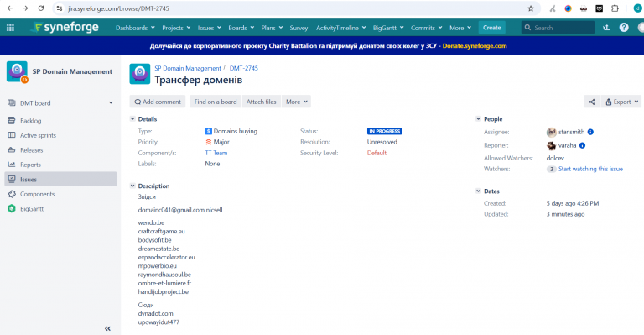
Task: Open browser extensions puzzle icon
Action: coord(615,8)
